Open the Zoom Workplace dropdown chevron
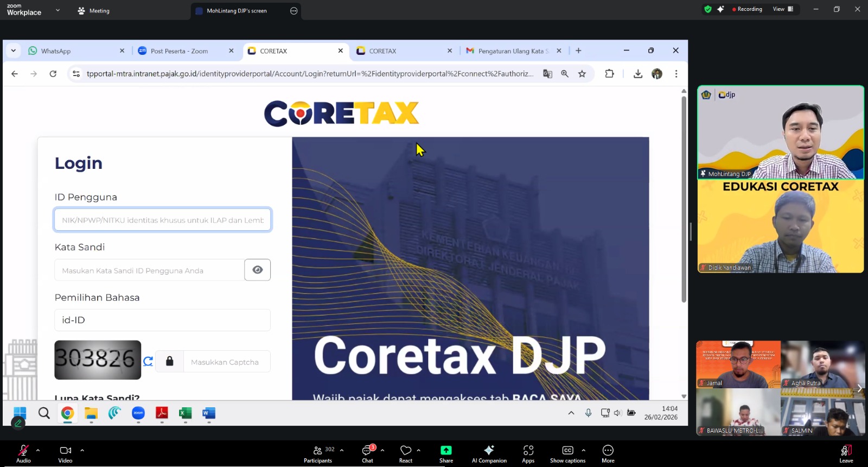Screen dimensions: 868x467 tap(58, 10)
